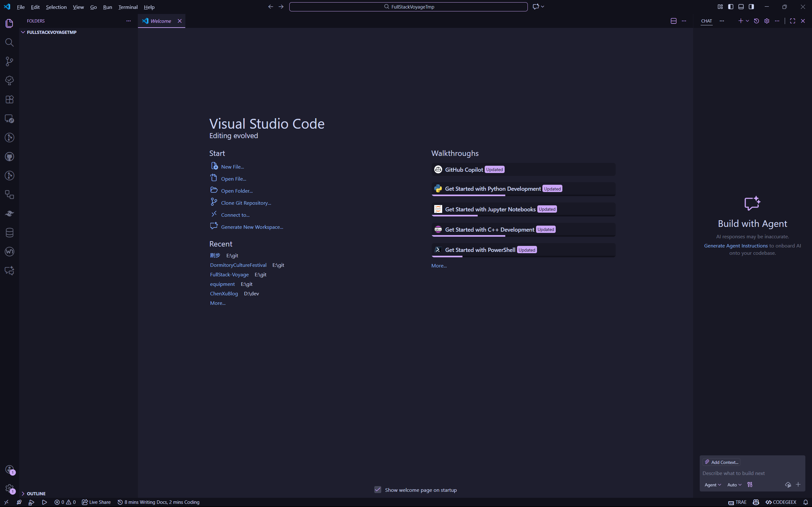Viewport: 812px width, 507px height.
Task: Toggle the bottom panel visibility
Action: (x=741, y=6)
